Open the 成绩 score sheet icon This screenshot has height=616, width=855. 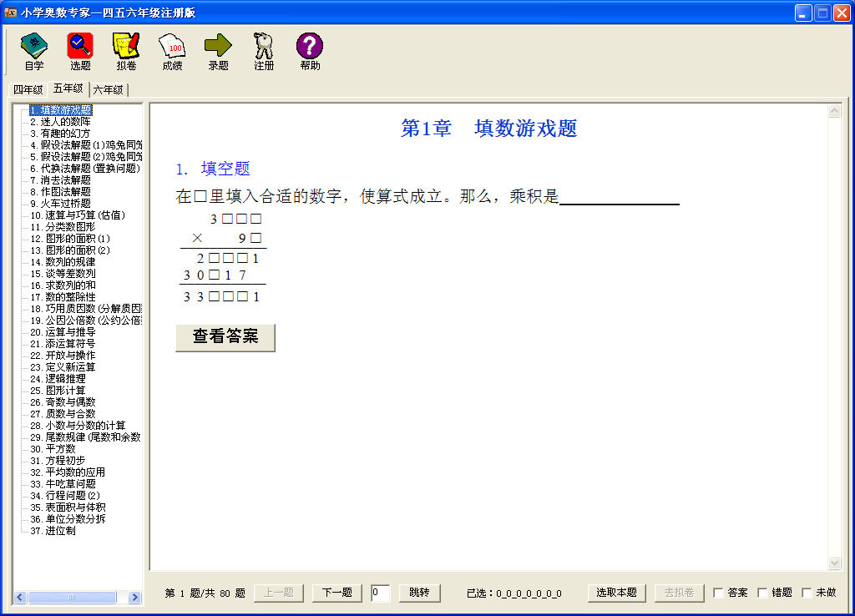172,46
